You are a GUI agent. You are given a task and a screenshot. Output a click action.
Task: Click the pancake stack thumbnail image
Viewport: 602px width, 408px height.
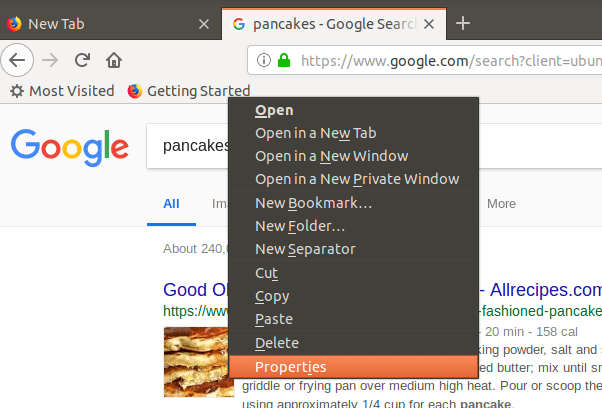pos(197,362)
